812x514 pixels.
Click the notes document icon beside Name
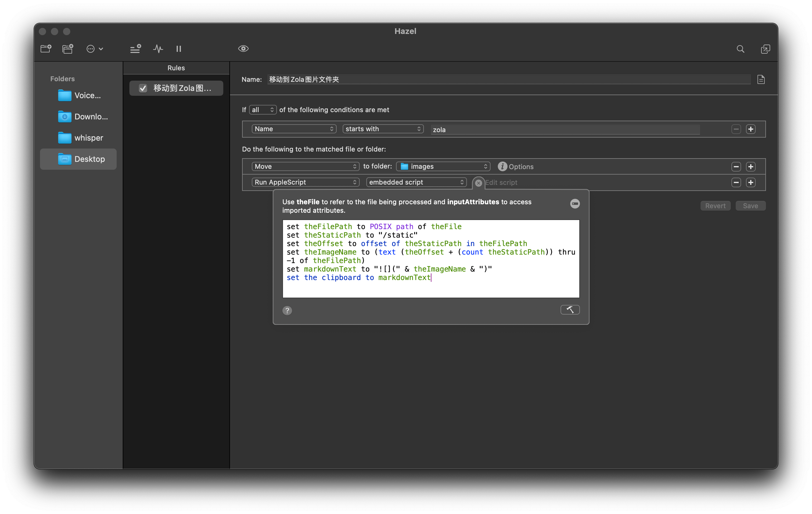click(x=761, y=80)
